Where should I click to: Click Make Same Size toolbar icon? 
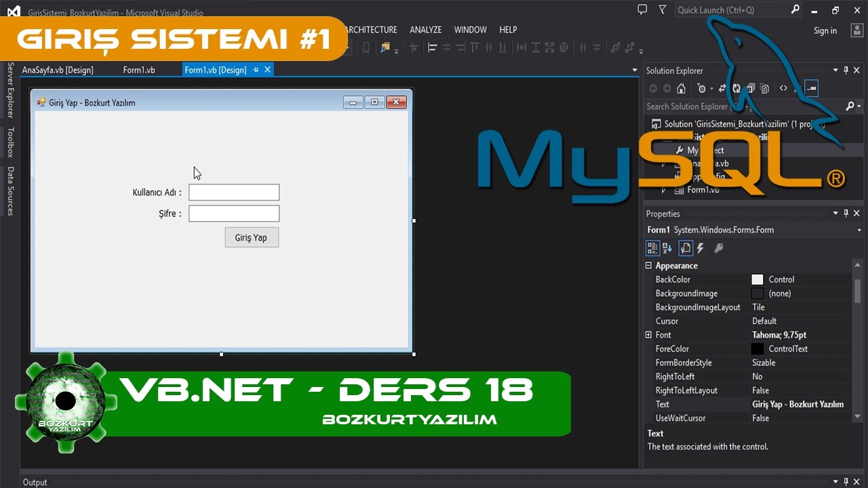[549, 47]
